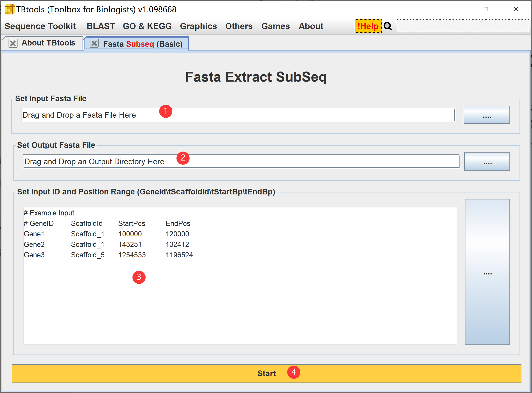Minimize the TBtools window
Viewport: 532px width, 393px height.
point(456,9)
